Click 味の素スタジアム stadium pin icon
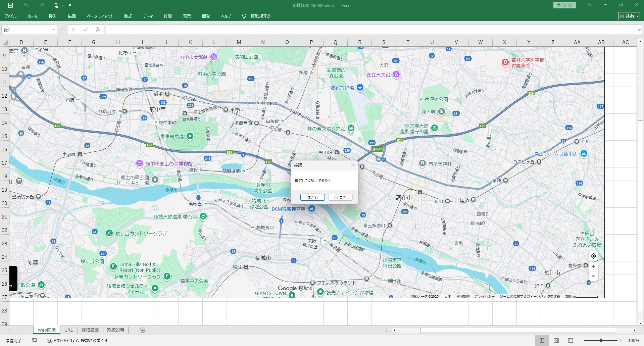The width and height of the screenshot is (644, 346). pos(351,128)
